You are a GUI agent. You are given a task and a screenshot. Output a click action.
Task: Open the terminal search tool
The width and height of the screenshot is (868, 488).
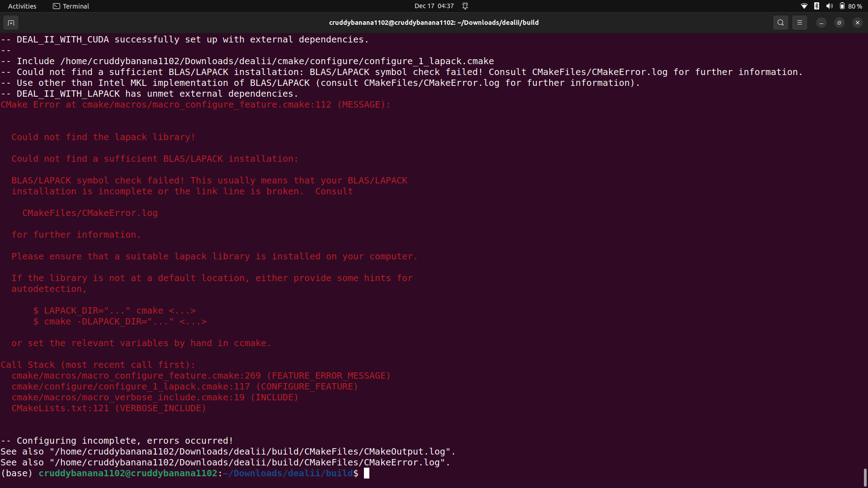(x=780, y=23)
